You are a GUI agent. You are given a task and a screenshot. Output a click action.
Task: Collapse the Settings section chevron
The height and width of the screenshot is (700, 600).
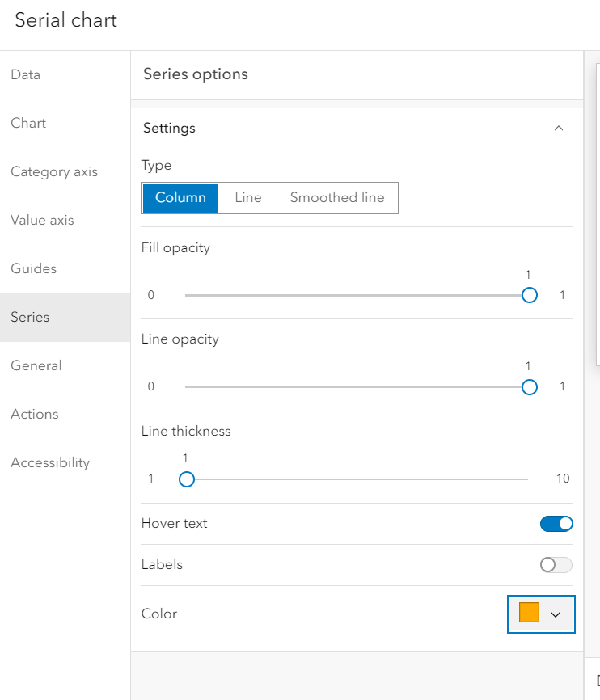pyautogui.click(x=558, y=129)
